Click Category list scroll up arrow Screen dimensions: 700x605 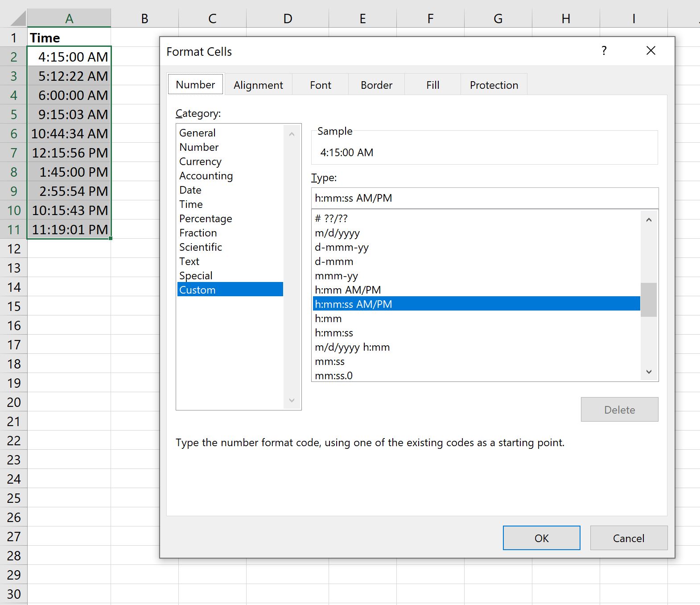[x=292, y=134]
